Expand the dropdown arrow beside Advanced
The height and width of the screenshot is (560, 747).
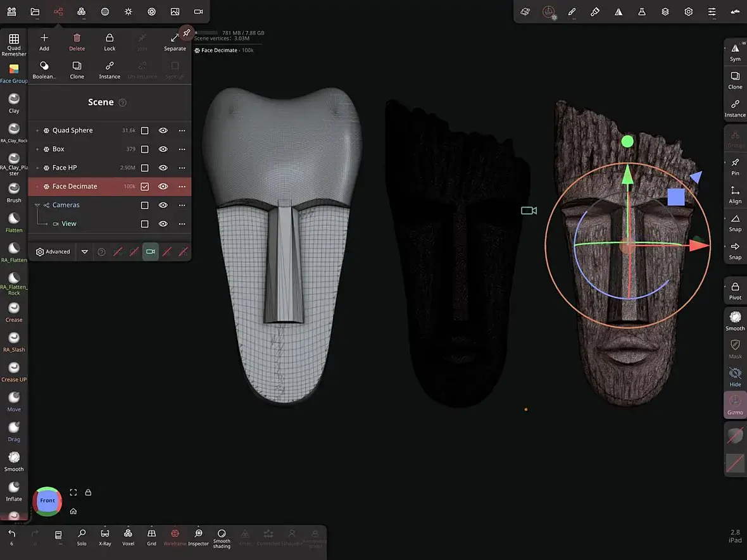point(85,252)
